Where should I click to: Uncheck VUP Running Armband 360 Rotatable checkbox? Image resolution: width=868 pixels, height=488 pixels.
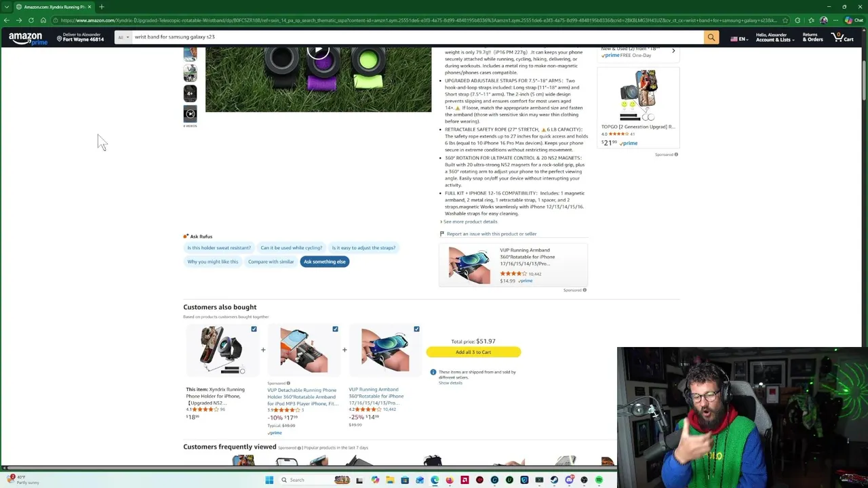[x=416, y=329]
